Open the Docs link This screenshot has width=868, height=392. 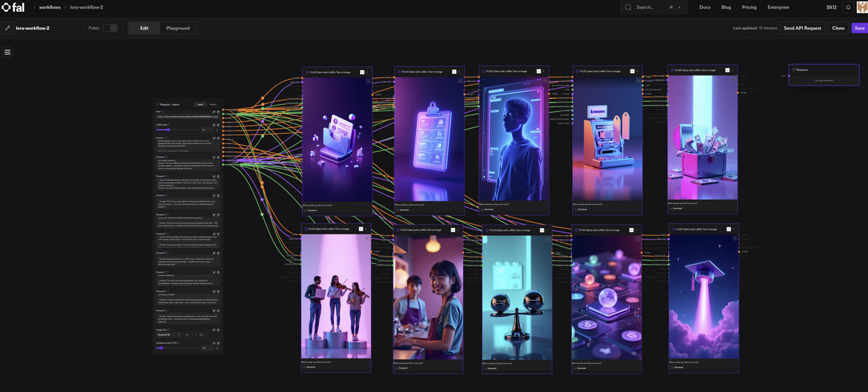pos(705,7)
